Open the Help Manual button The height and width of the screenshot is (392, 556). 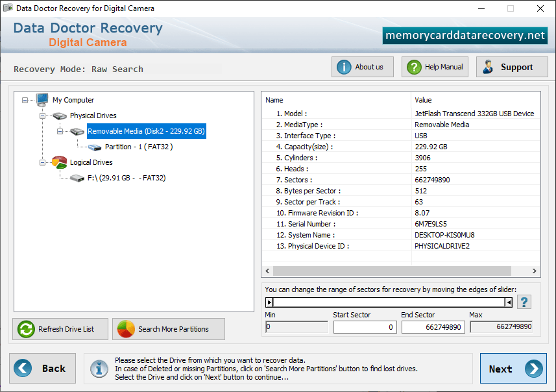435,67
